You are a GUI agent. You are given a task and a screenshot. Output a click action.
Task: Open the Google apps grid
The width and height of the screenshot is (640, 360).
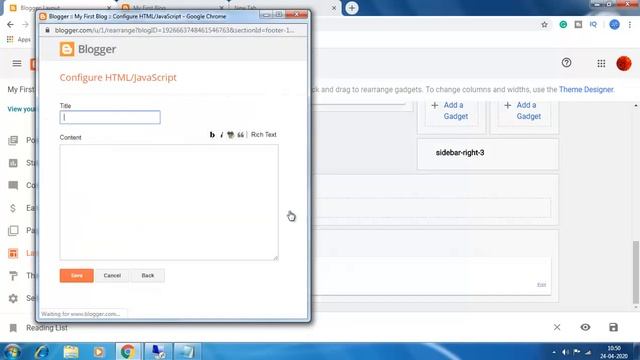tap(601, 64)
